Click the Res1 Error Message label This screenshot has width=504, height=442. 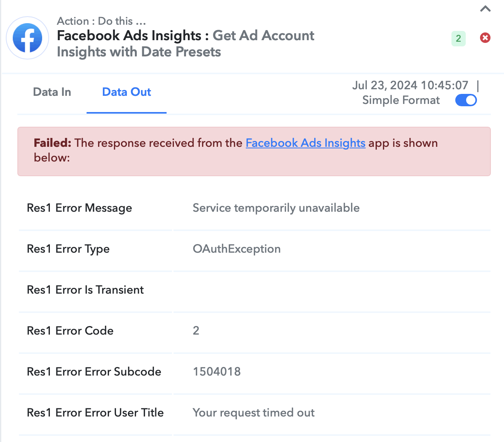pos(79,208)
